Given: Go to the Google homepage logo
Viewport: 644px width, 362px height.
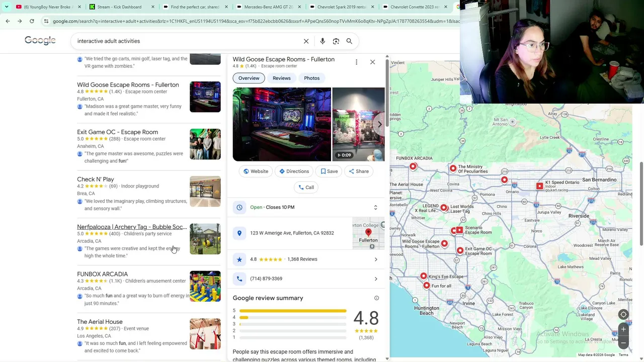Looking at the screenshot, I should pyautogui.click(x=40, y=41).
